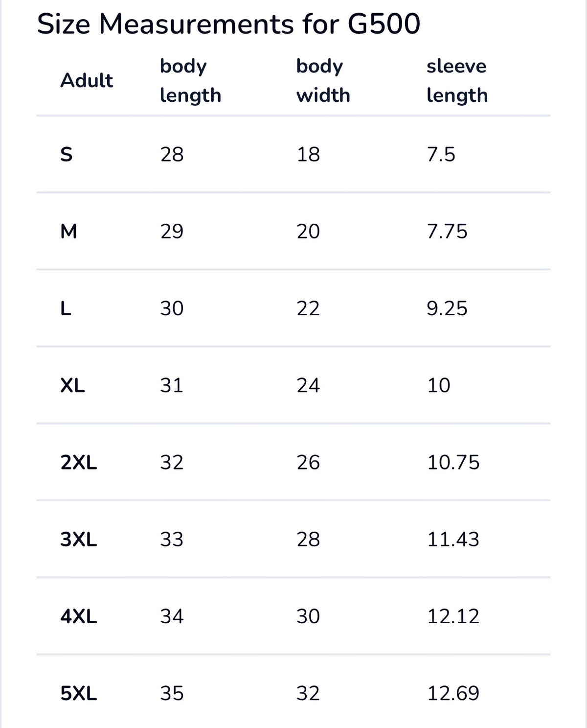Select the 5XL size row label

(x=79, y=693)
